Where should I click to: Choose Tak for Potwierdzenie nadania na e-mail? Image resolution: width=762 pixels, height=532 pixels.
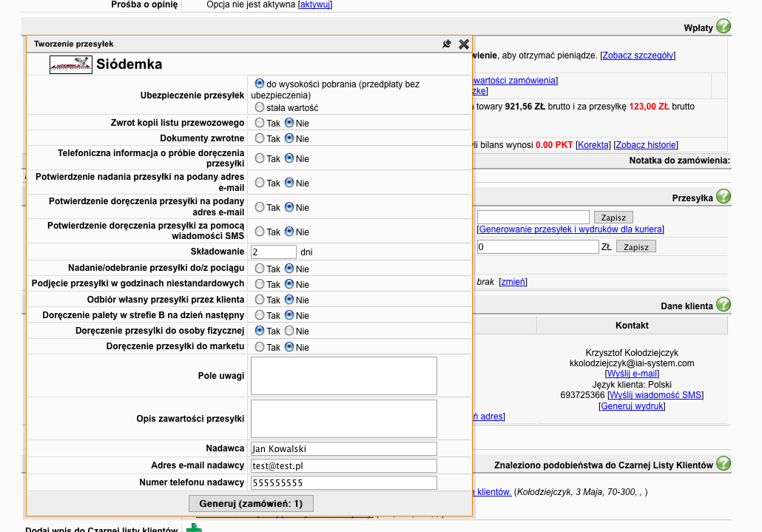260,183
